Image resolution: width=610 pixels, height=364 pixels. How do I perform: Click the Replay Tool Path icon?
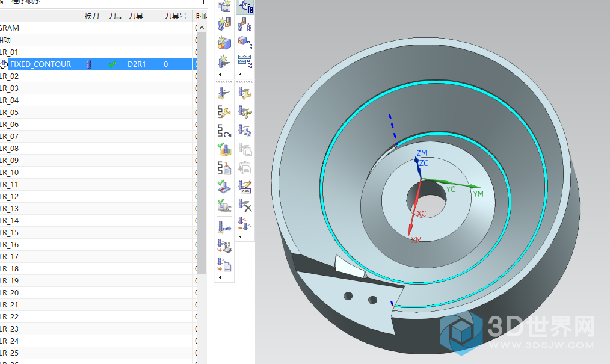point(224,131)
